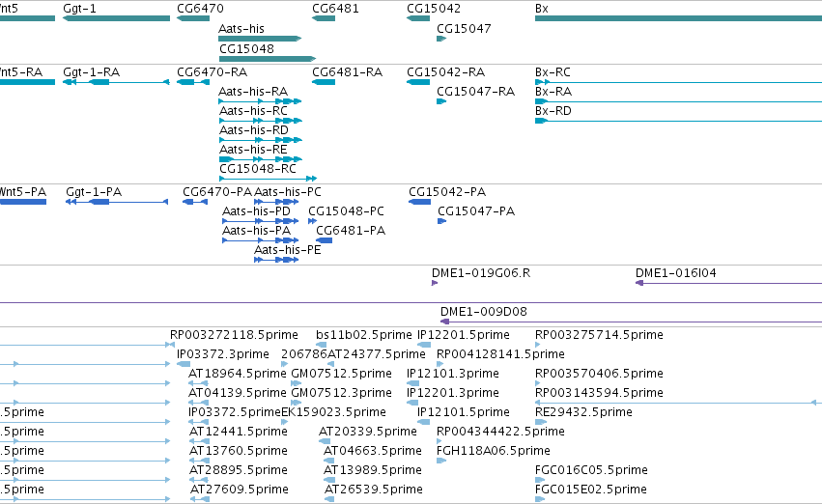Open EST AT18964.5prime
This screenshot has height=504, width=822.
click(x=238, y=374)
